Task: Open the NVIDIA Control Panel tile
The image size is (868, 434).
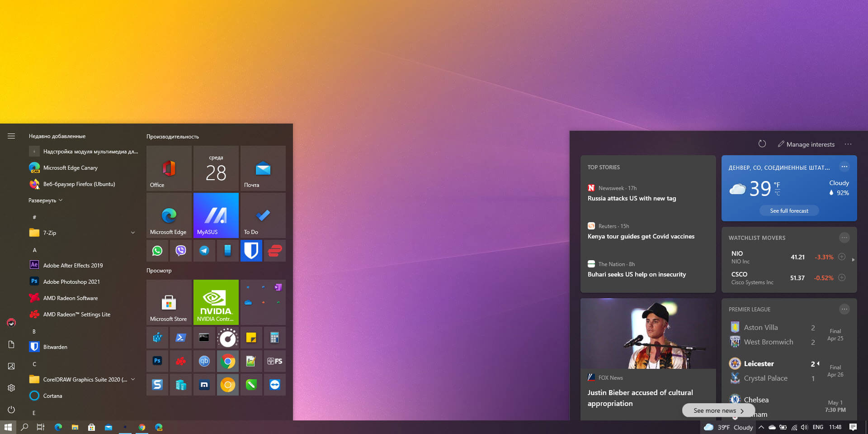Action: [216, 302]
